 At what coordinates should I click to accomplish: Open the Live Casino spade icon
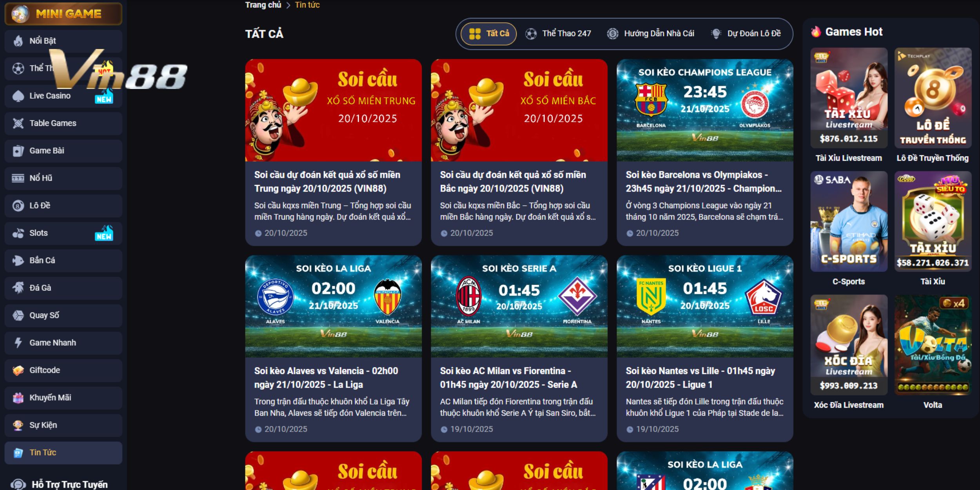[18, 96]
